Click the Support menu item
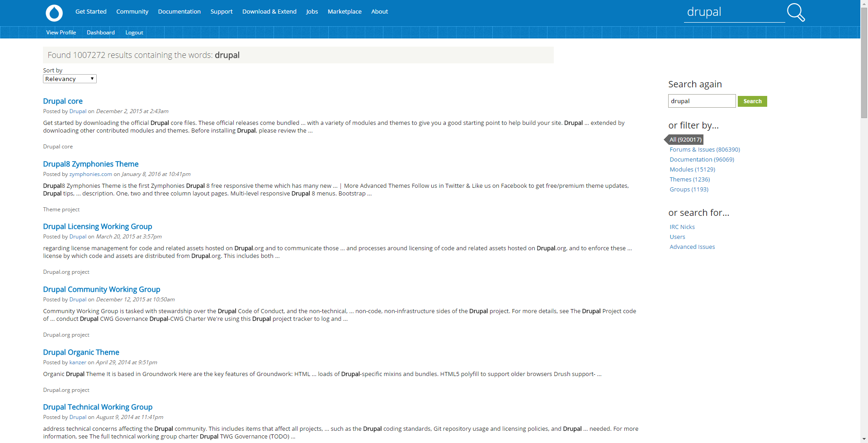868x443 pixels. point(221,11)
